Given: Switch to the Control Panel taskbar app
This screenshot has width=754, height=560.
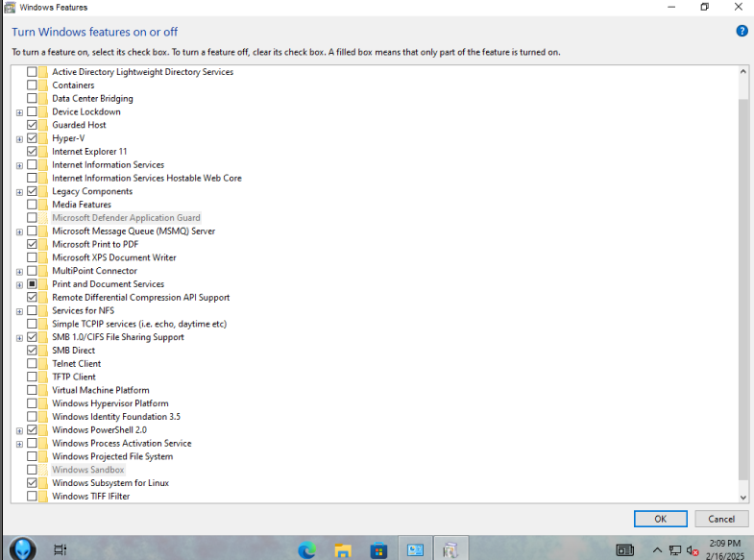Looking at the screenshot, I should (415, 549).
